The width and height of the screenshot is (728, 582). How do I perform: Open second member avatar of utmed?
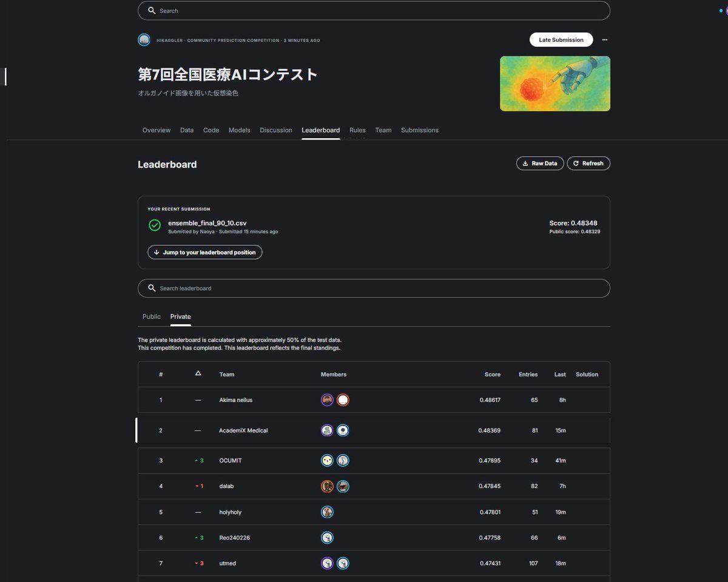click(x=343, y=563)
